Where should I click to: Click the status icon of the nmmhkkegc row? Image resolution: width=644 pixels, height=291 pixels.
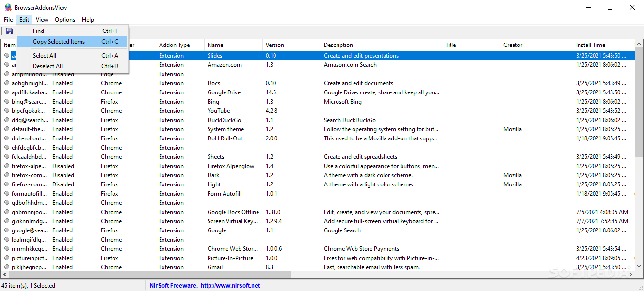coord(7,249)
